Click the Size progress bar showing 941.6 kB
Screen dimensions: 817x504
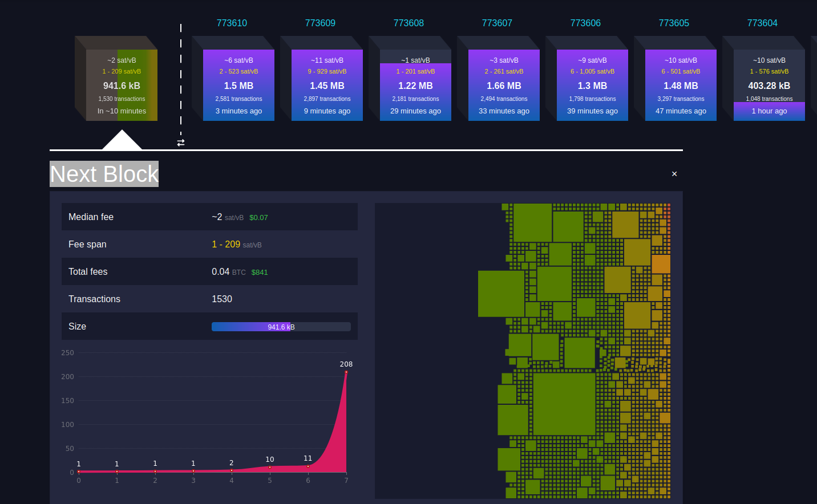(281, 327)
